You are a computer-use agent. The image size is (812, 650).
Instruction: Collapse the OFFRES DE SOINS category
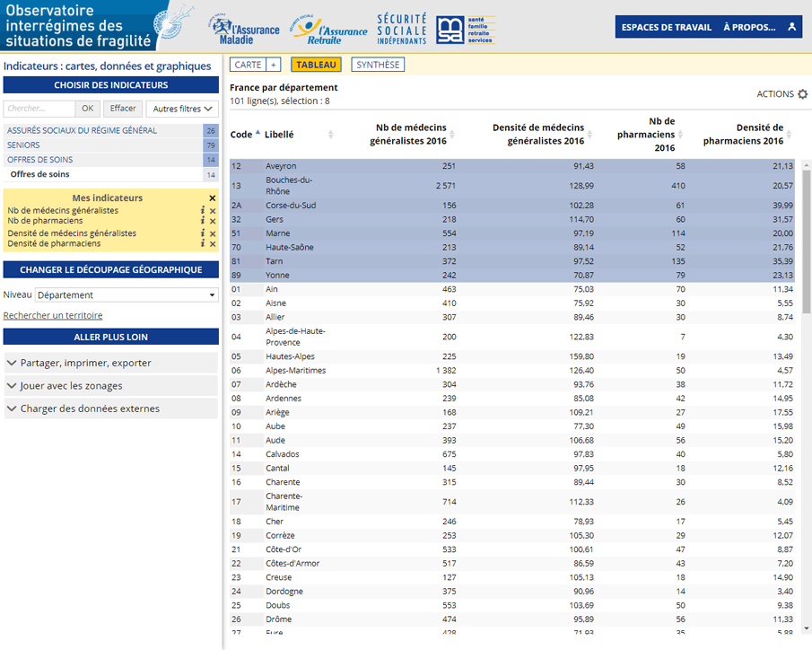click(x=111, y=160)
